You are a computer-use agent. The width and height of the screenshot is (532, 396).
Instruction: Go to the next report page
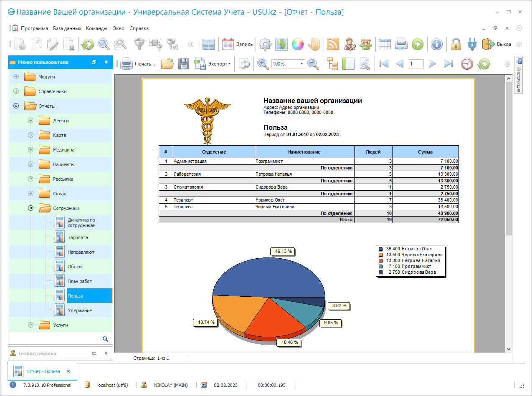point(432,64)
